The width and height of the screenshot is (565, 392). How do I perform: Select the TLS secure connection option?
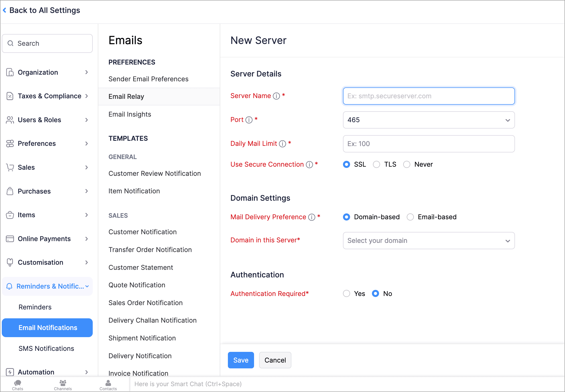click(376, 164)
